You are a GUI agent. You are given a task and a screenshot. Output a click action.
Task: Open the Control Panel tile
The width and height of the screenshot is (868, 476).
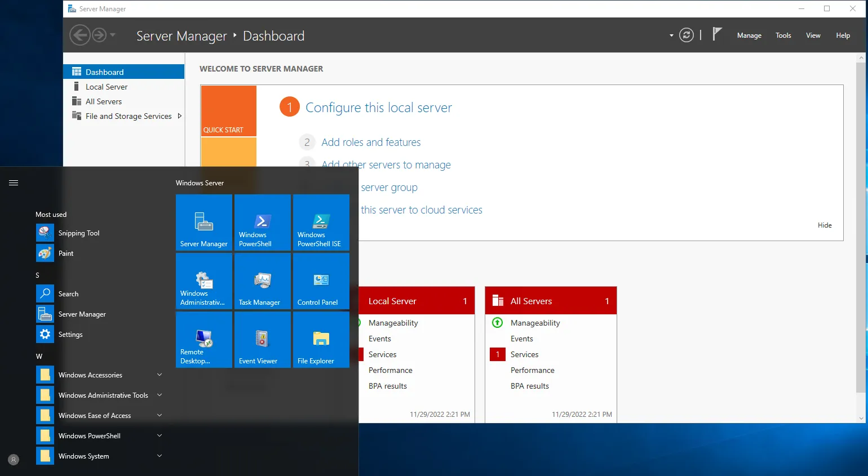(x=321, y=281)
